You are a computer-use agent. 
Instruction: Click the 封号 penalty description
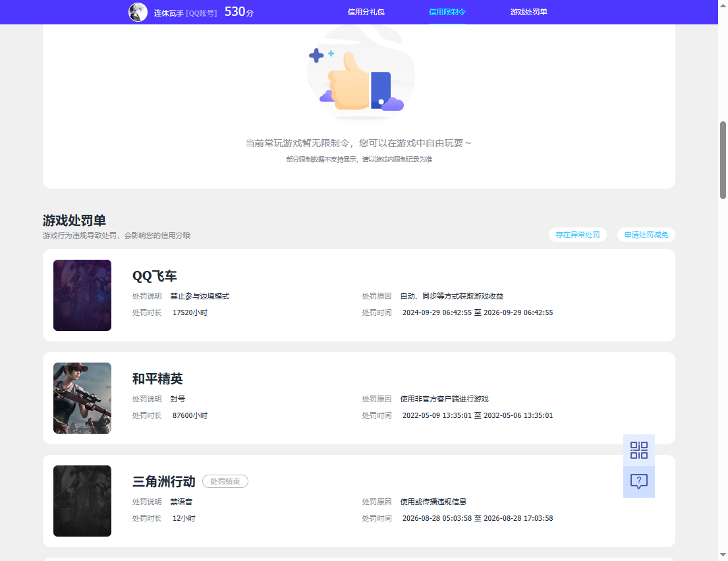(x=177, y=399)
